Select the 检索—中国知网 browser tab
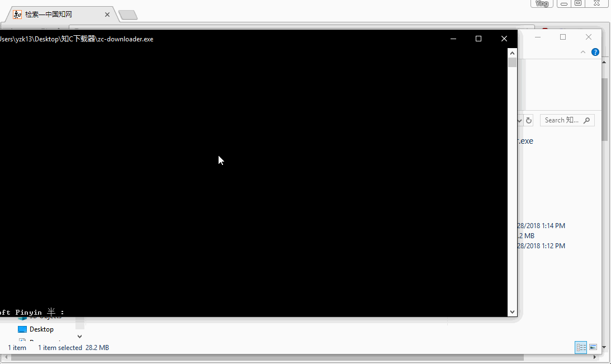The height and width of the screenshot is (364, 611). point(56,15)
